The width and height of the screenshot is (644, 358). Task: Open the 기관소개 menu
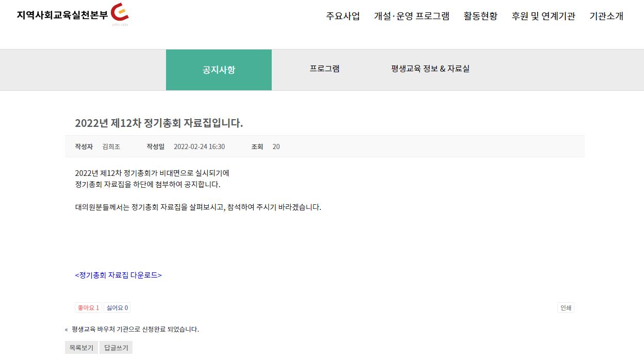click(606, 16)
